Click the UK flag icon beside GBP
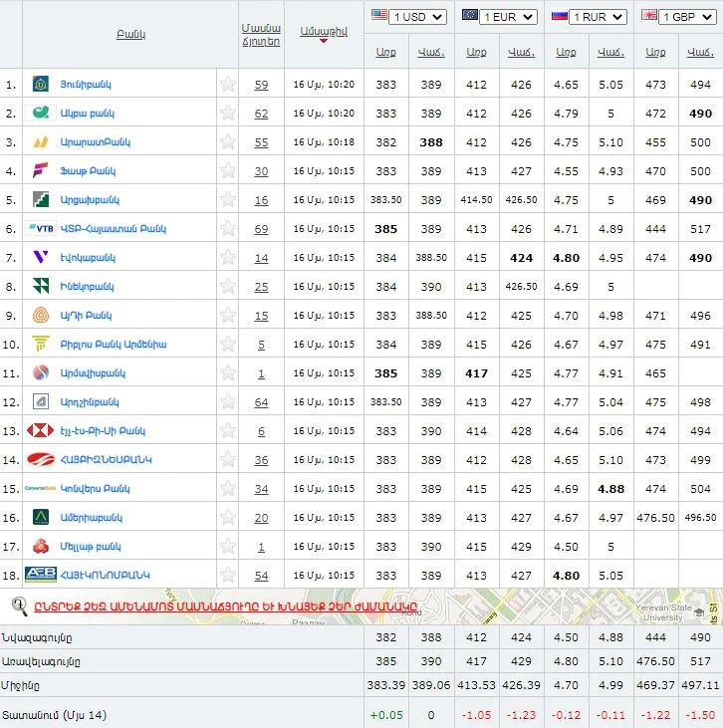Screen dimensions: 723x728 [x=649, y=15]
